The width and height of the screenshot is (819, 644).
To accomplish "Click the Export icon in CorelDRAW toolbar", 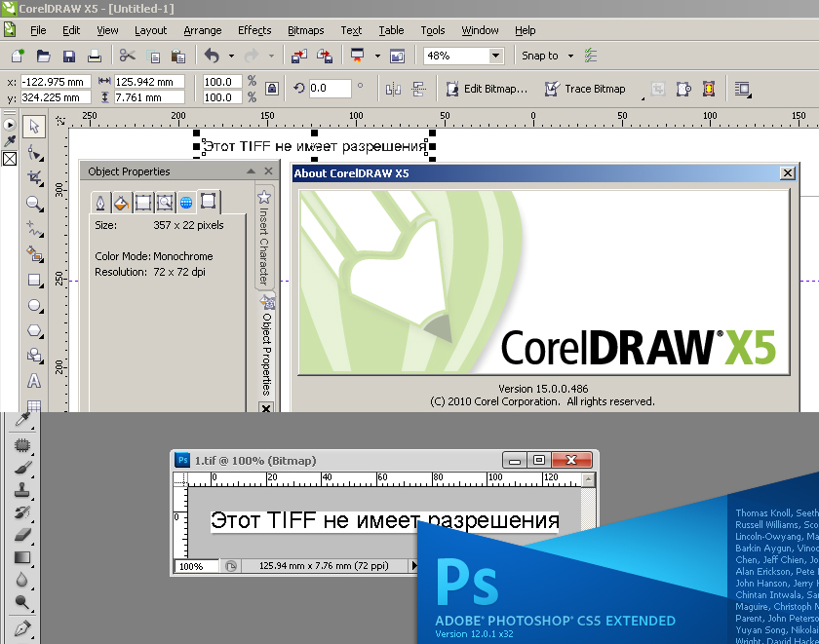I will (x=325, y=56).
